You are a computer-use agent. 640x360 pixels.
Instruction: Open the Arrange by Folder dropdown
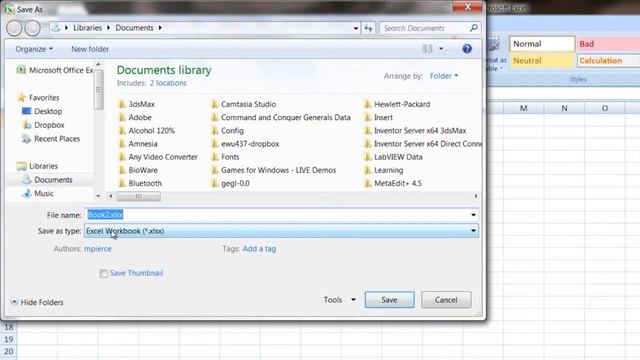pyautogui.click(x=444, y=76)
